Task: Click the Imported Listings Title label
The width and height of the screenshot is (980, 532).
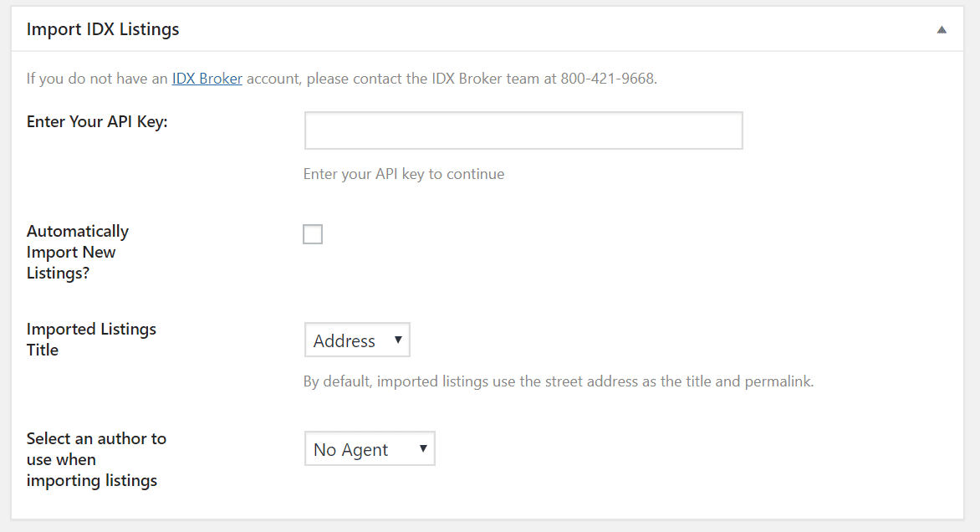Action: pos(91,340)
